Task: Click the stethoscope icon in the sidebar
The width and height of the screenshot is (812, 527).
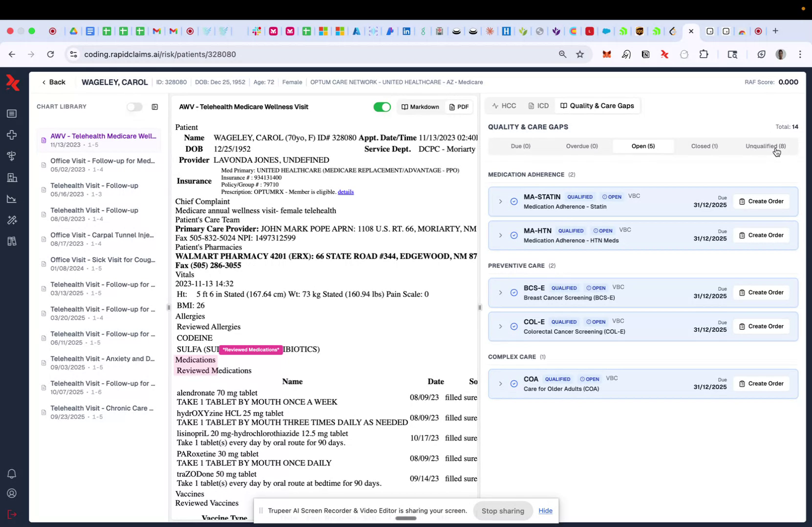Action: 12,156
